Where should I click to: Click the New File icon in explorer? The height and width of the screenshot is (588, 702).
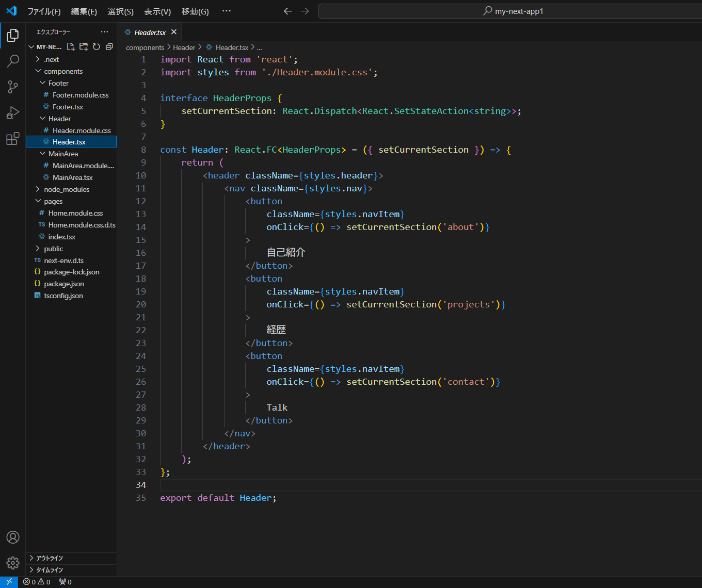click(x=71, y=47)
